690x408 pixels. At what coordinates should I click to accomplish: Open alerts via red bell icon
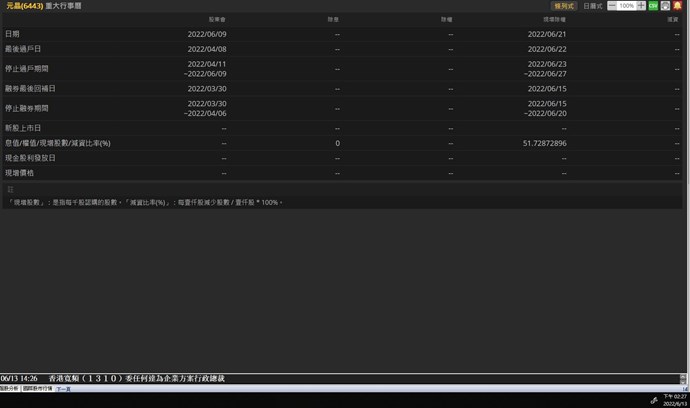(x=677, y=6)
